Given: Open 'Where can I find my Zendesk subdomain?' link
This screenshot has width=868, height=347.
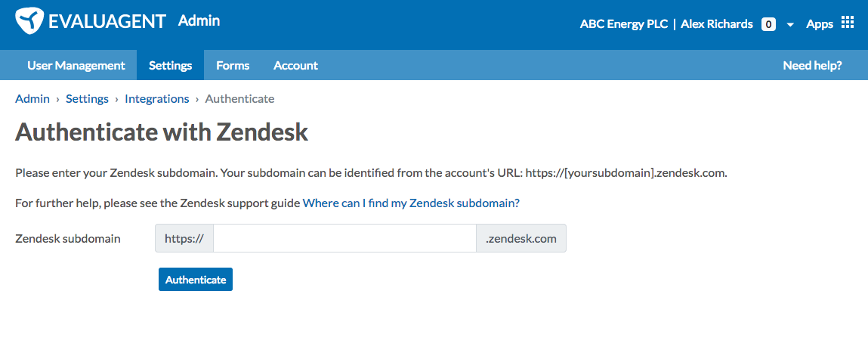Looking at the screenshot, I should pos(411,203).
